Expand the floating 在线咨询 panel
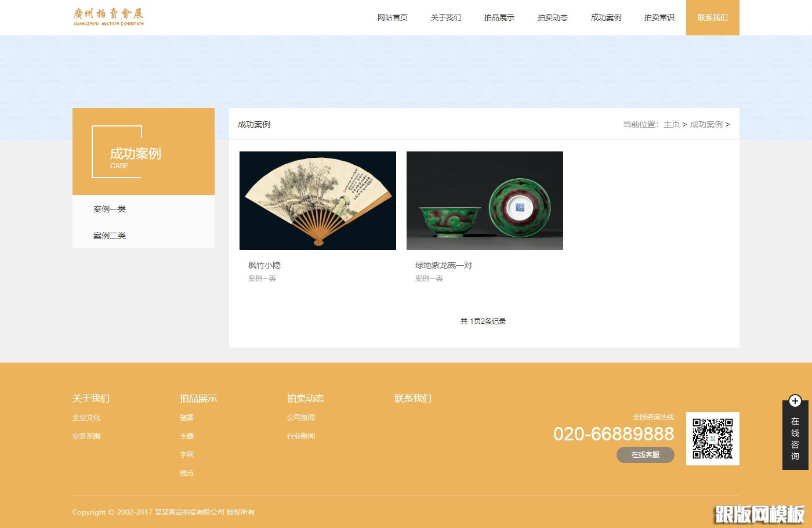 tap(795, 438)
